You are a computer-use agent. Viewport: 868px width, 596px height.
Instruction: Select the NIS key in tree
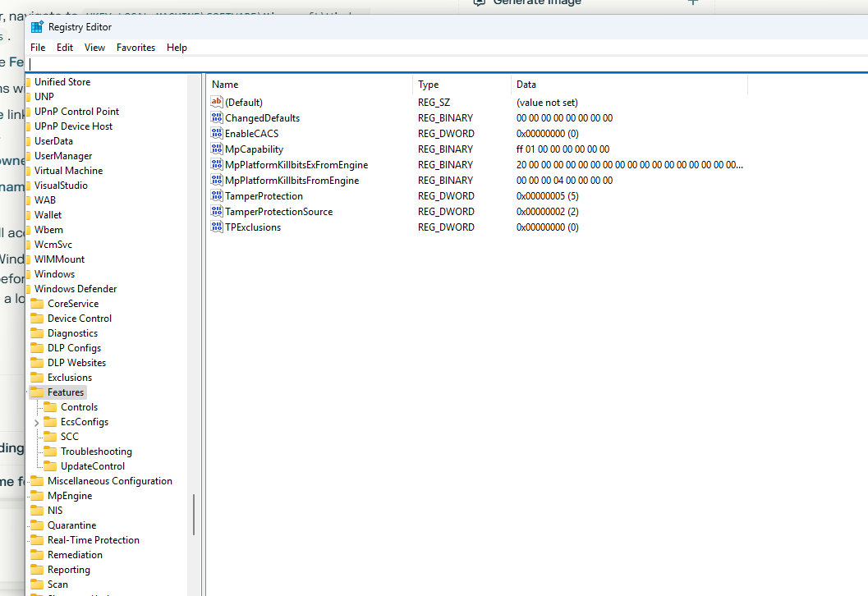point(55,511)
